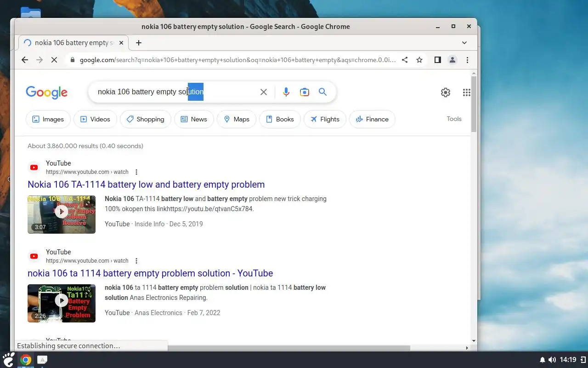Open more options for second YouTube result
The height and width of the screenshot is (368, 588).
point(136,261)
